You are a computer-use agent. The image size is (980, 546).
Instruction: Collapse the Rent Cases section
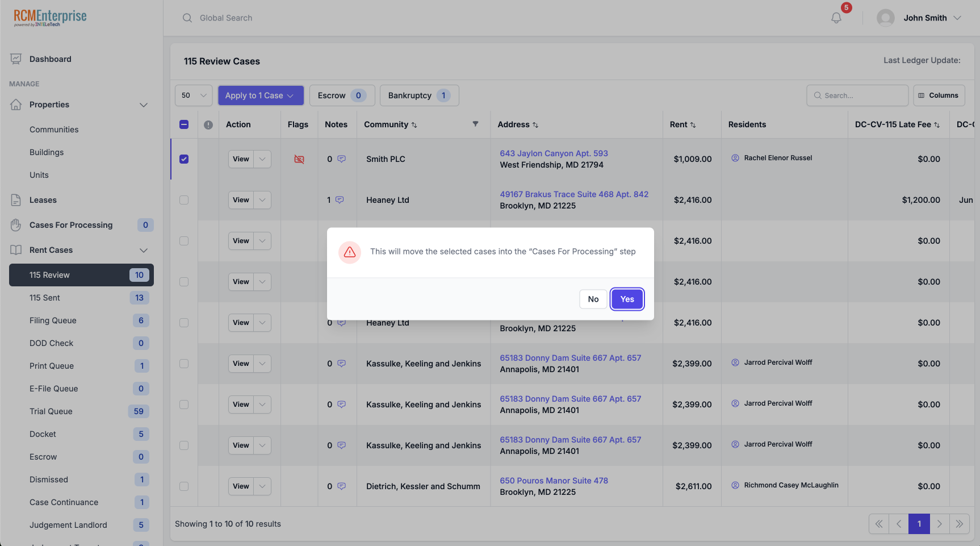pyautogui.click(x=143, y=250)
